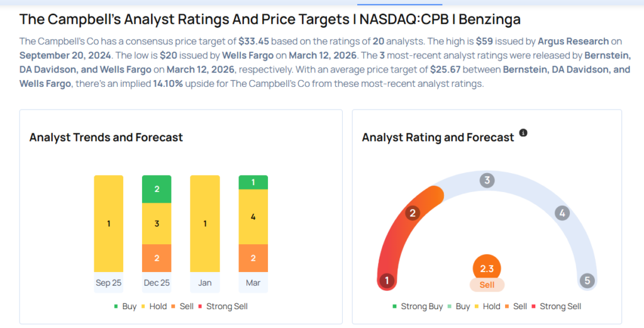Select the Dec 25 axis label
Image resolution: width=644 pixels, height=328 pixels.
click(157, 283)
